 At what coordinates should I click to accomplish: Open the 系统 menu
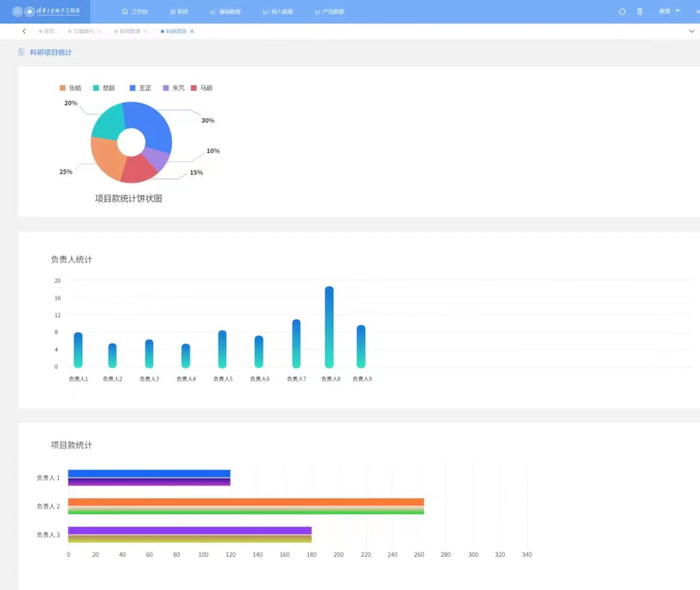coord(179,12)
